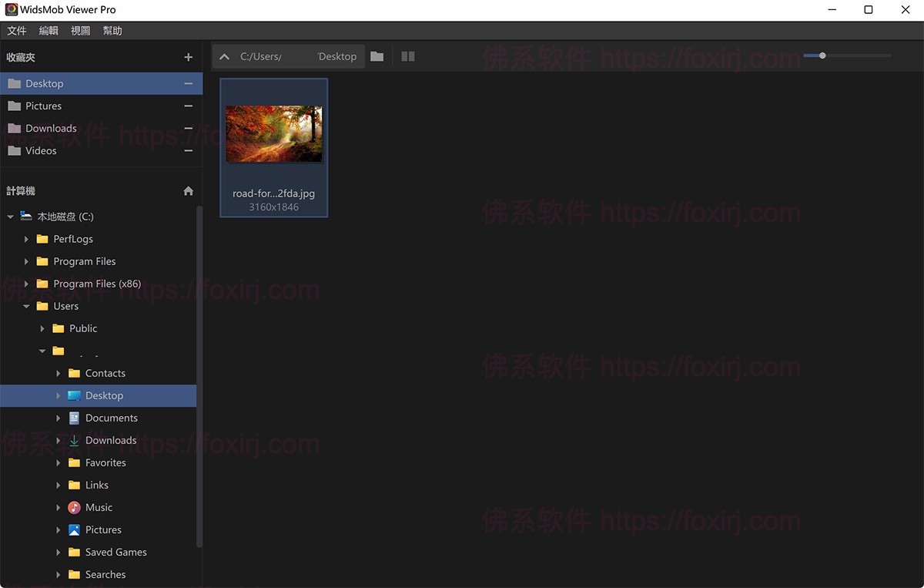Viewport: 924px width, 588px height.
Task: Remove Downloads from the favorites panel
Action: click(x=188, y=128)
